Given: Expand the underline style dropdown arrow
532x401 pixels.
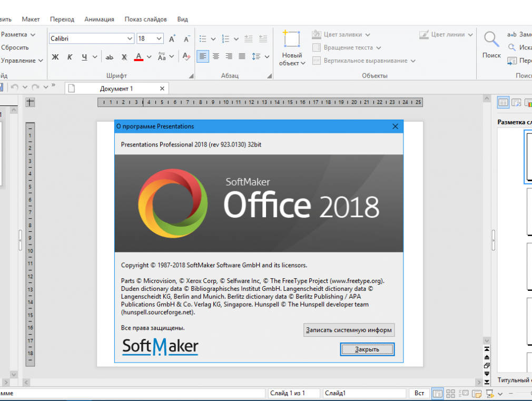Looking at the screenshot, I should (x=95, y=57).
